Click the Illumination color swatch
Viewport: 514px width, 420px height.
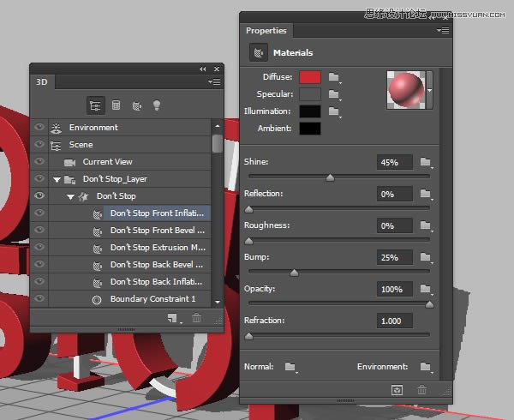click(x=310, y=111)
